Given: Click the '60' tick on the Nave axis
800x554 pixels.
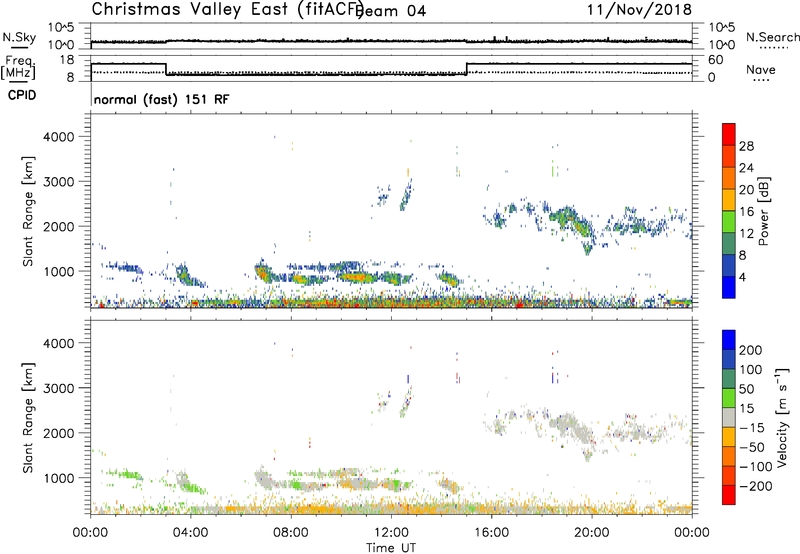Looking at the screenshot, I should tap(716, 60).
